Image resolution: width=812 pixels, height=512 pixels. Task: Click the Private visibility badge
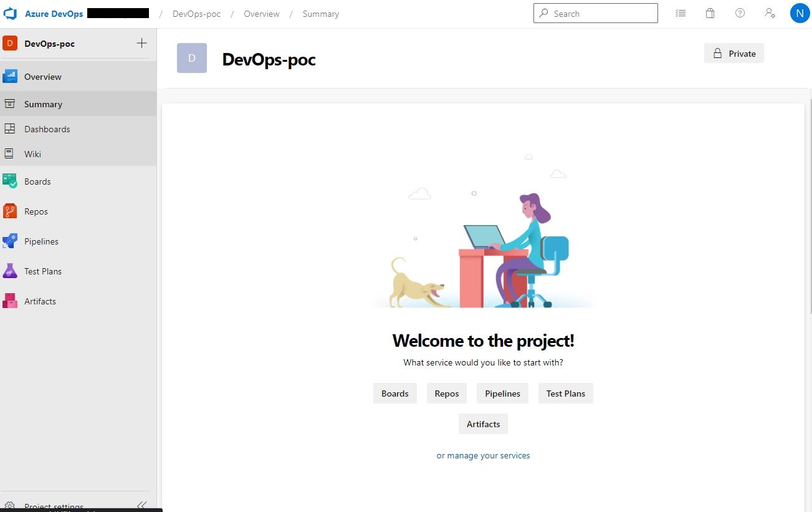[x=733, y=53]
